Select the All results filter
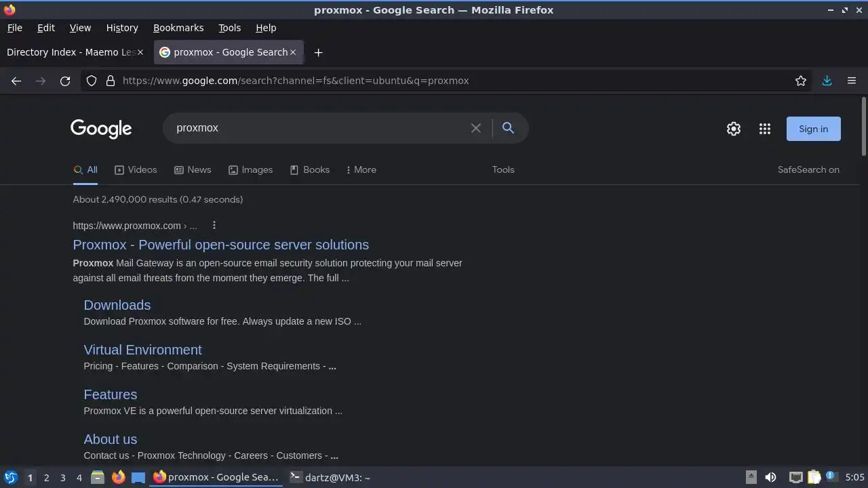The height and width of the screenshot is (488, 868). pyautogui.click(x=85, y=169)
